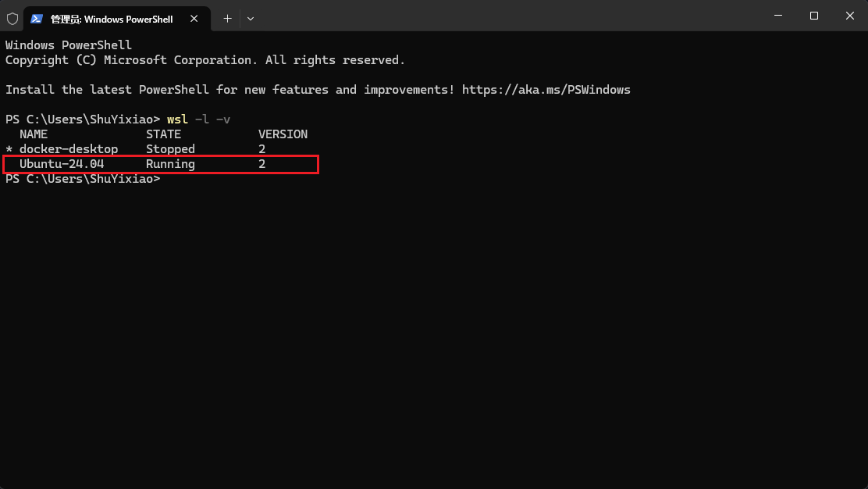Image resolution: width=868 pixels, height=489 pixels.
Task: Open the aka.ms/PSWindows link
Action: click(546, 90)
